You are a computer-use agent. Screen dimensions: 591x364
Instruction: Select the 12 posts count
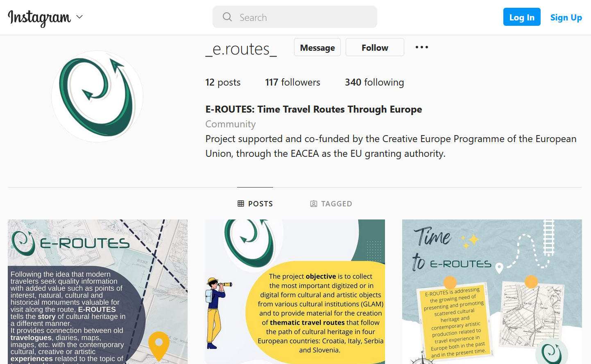pyautogui.click(x=223, y=82)
